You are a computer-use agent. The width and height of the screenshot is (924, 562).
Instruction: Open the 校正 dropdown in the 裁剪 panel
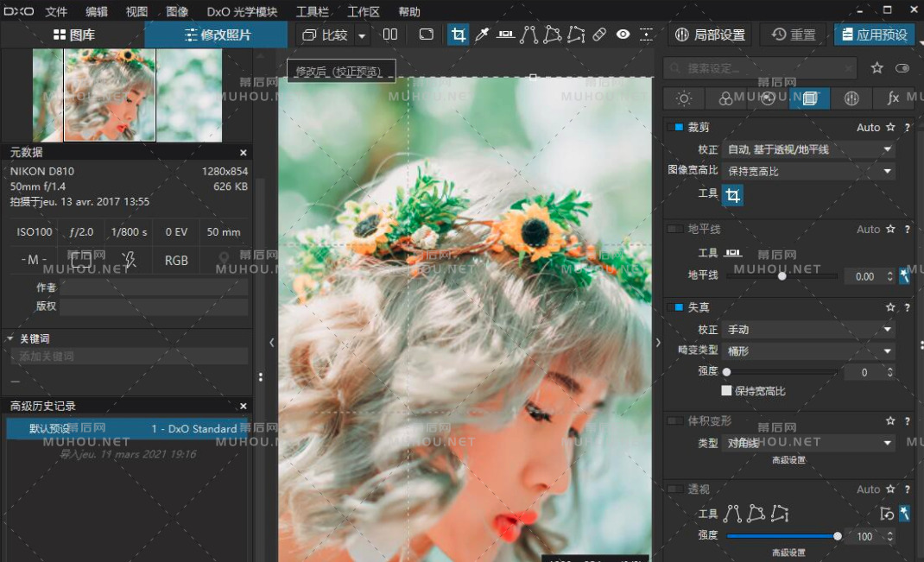(808, 149)
